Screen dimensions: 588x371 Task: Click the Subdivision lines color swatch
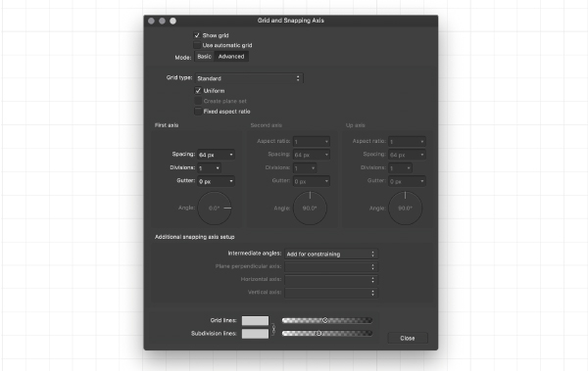tap(255, 334)
